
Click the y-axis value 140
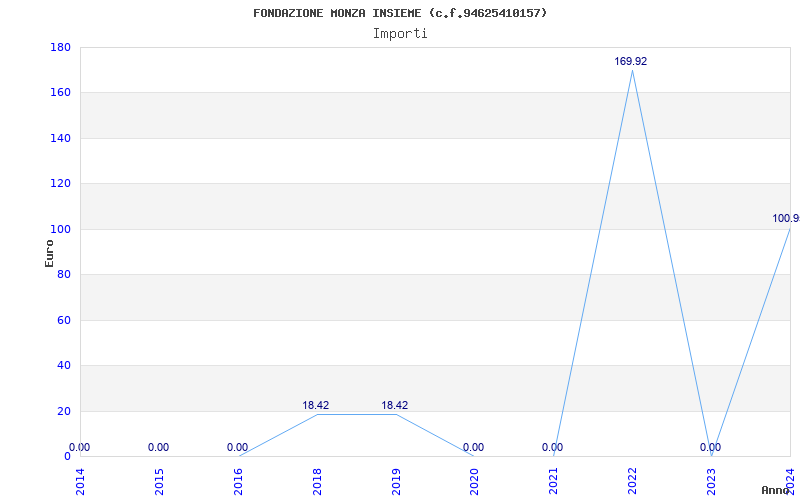pos(60,138)
